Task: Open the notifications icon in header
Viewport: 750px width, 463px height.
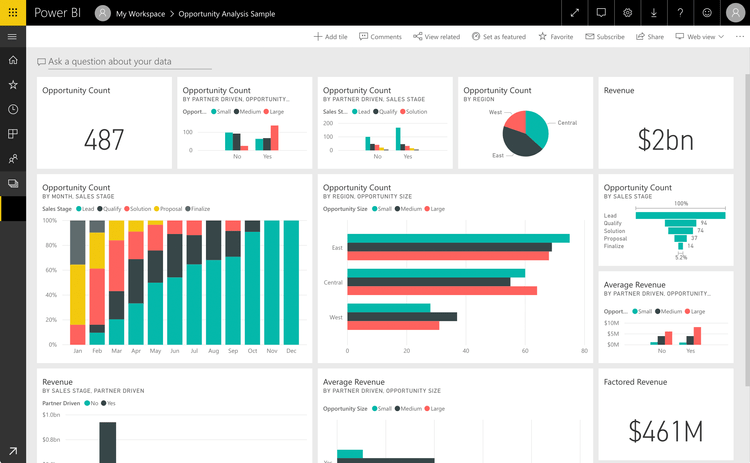Action: pos(601,13)
